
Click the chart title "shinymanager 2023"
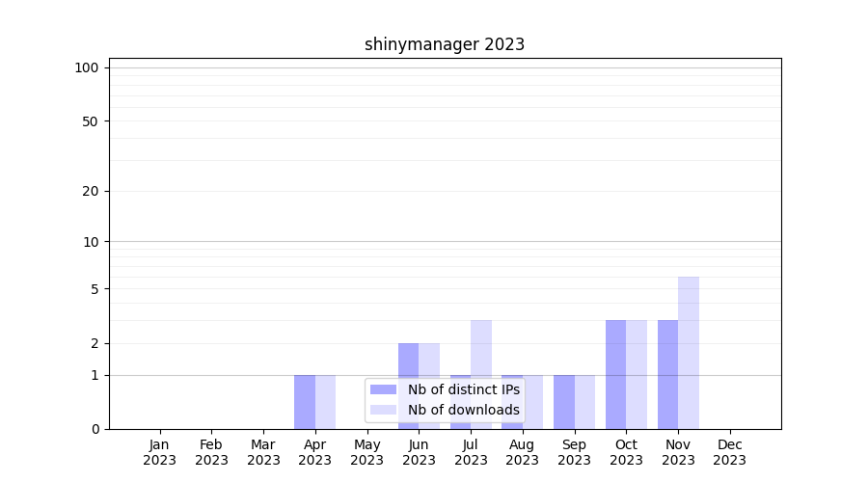tap(445, 44)
